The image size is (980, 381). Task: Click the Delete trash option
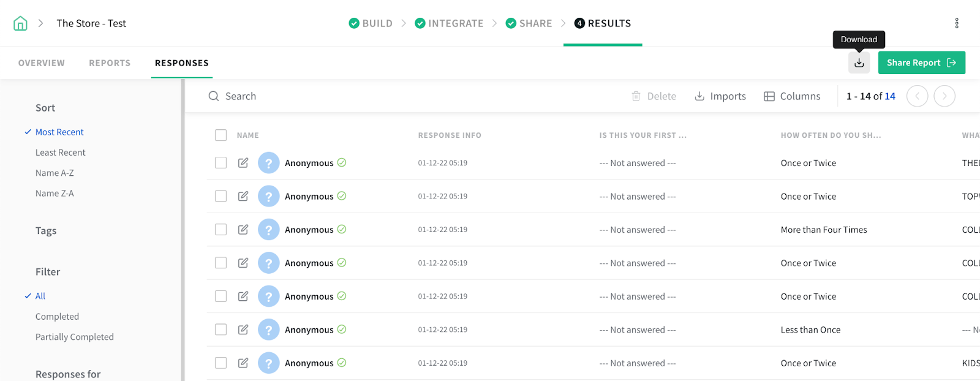[654, 96]
